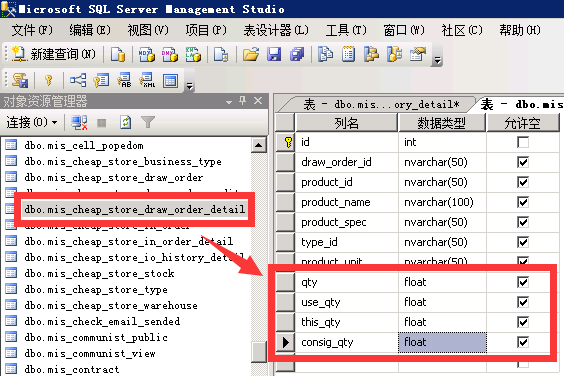Click the Save floppy disk icon
The width and height of the screenshot is (564, 376).
click(x=274, y=55)
